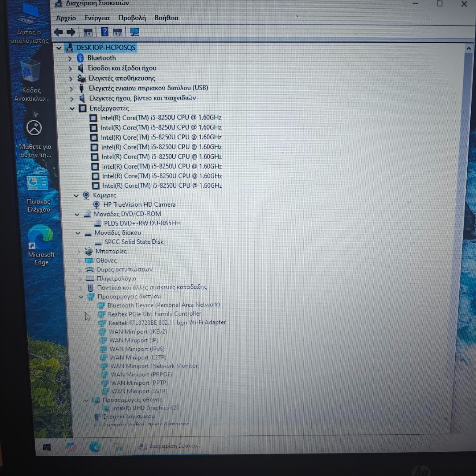Select WAN Miniport (L2TP)
The width and height of the screenshot is (476, 476).
138,357
